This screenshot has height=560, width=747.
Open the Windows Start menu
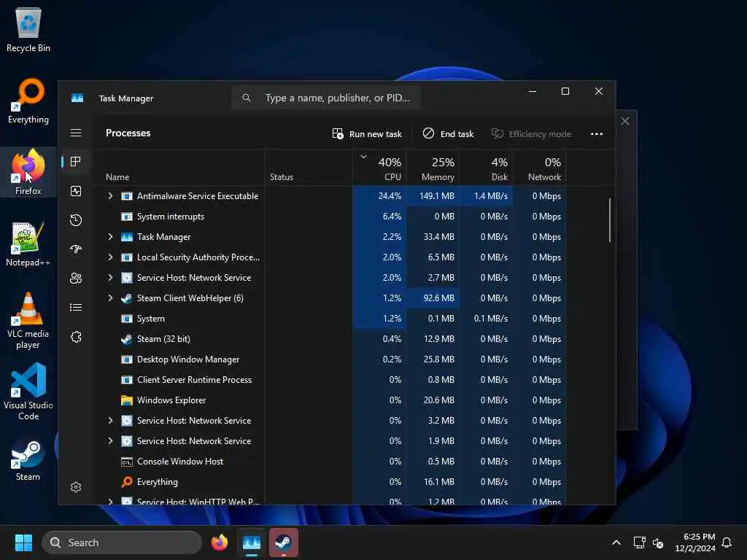23,542
